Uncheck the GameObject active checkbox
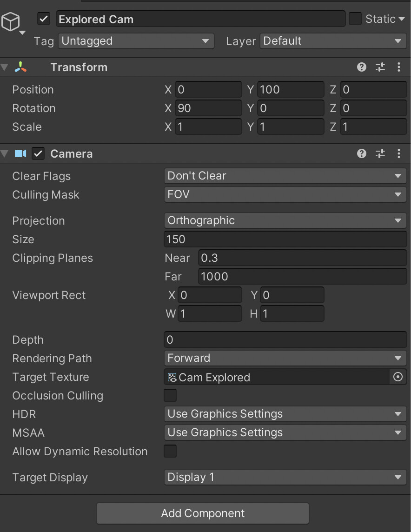Image resolution: width=411 pixels, height=532 pixels. [x=43, y=19]
